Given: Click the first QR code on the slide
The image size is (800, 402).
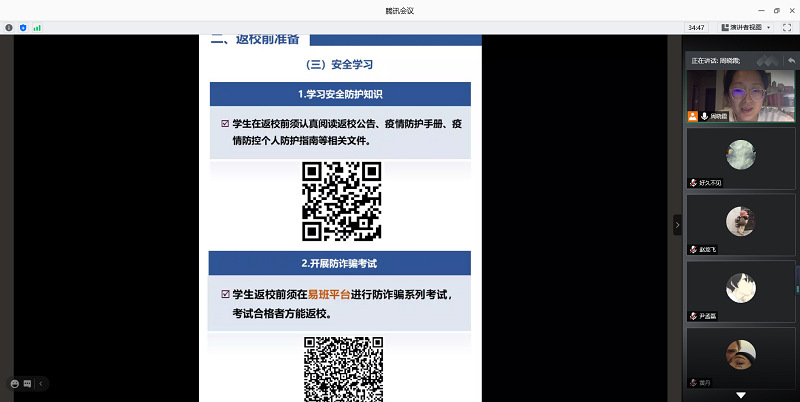Looking at the screenshot, I should click(x=341, y=201).
